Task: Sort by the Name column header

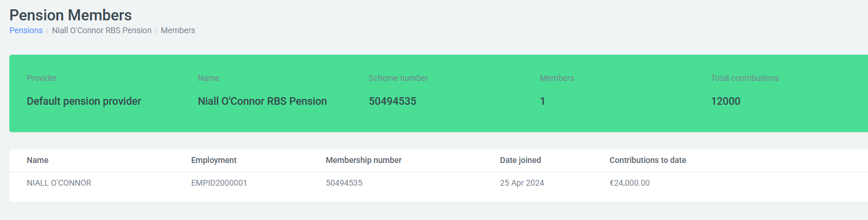Action: tap(38, 160)
